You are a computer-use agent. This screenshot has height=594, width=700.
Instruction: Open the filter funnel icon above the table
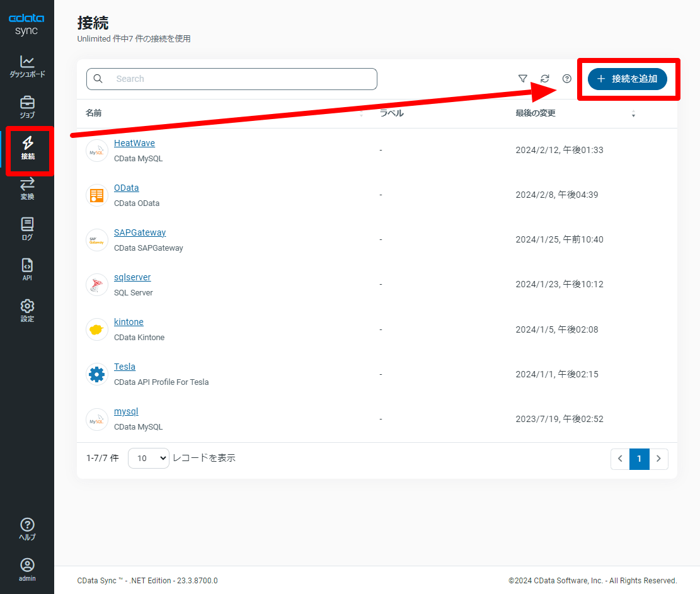coord(523,79)
